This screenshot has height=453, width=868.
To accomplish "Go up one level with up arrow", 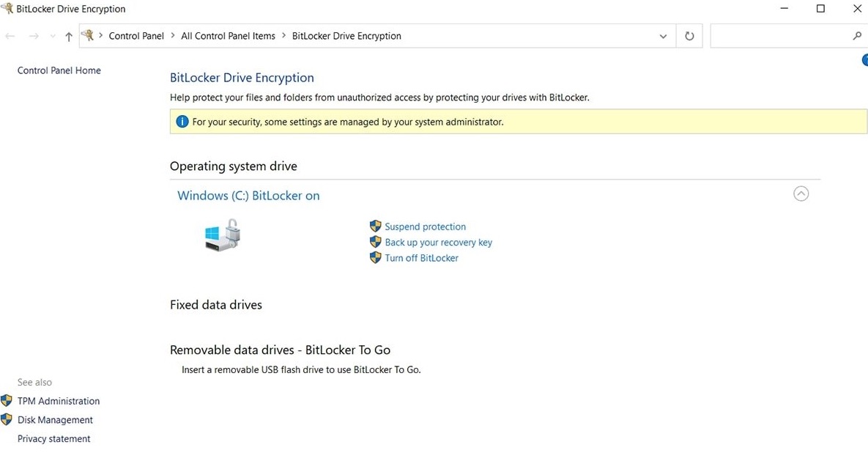I will 69,37.
